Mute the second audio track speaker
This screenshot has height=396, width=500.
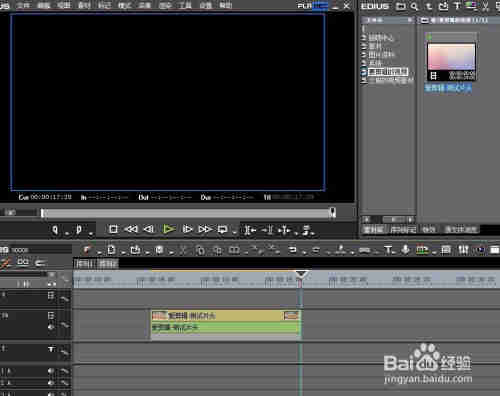51,383
